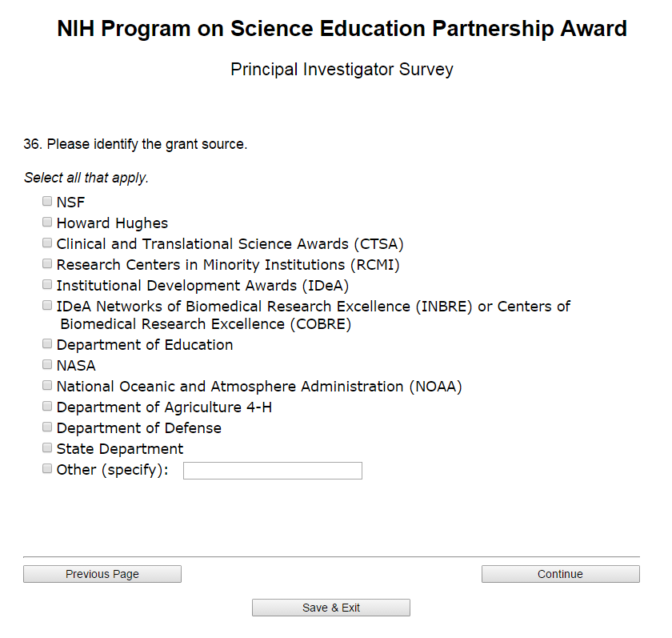Tick the Department of Education box

pyautogui.click(x=47, y=344)
